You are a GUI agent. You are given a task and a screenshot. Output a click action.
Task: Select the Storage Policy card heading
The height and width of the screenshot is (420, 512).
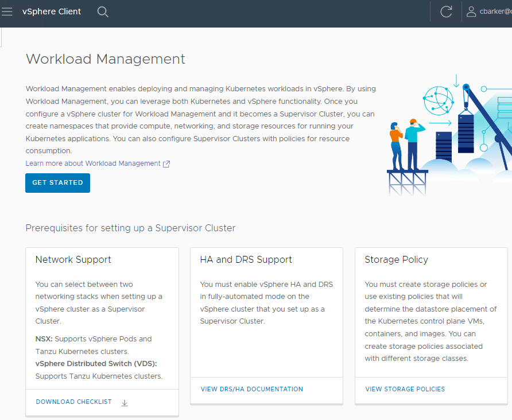tap(396, 259)
